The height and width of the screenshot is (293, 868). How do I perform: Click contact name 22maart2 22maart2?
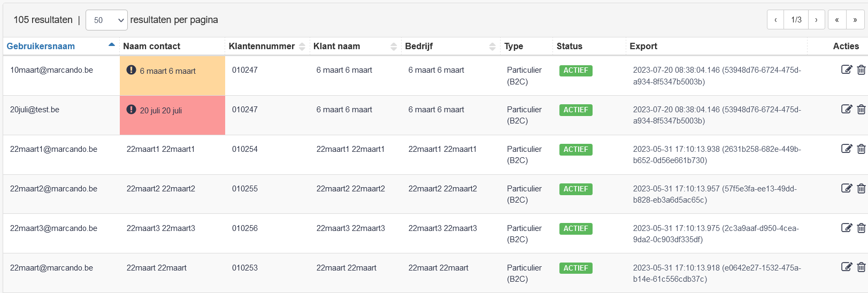(x=160, y=189)
